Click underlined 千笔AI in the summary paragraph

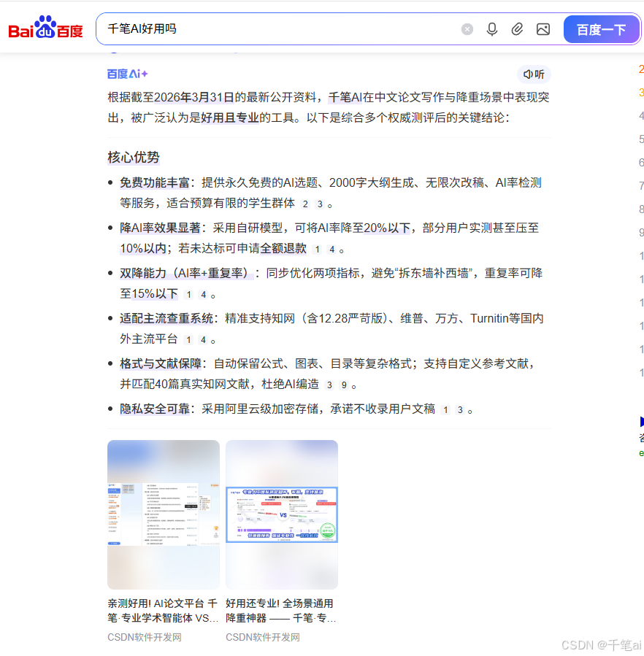(345, 98)
